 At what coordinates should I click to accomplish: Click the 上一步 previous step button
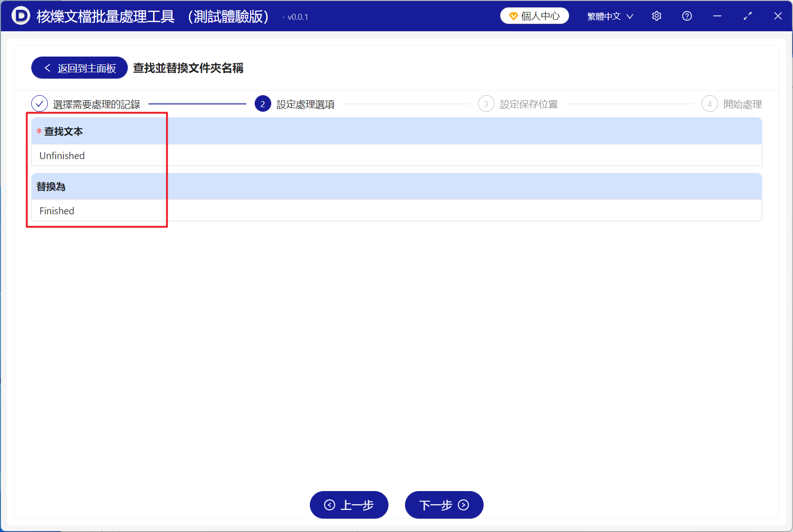[349, 505]
